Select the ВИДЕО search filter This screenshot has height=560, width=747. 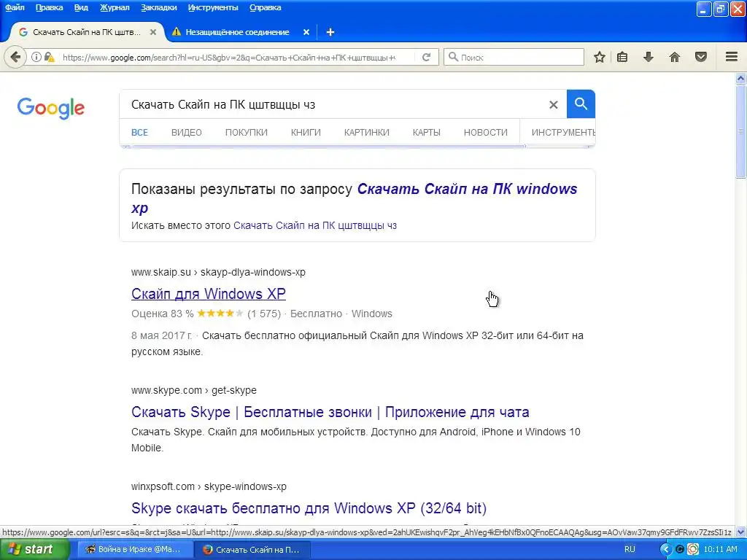(186, 133)
